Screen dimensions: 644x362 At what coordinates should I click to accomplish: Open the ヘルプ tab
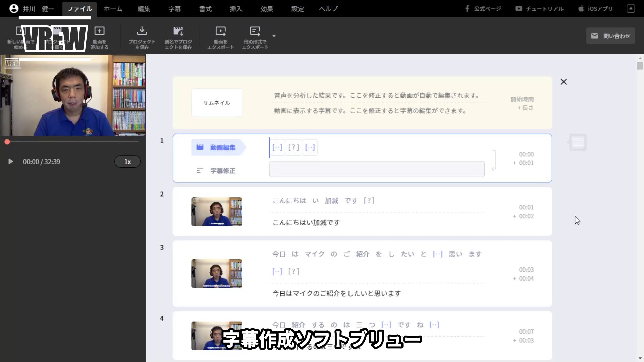click(x=328, y=9)
